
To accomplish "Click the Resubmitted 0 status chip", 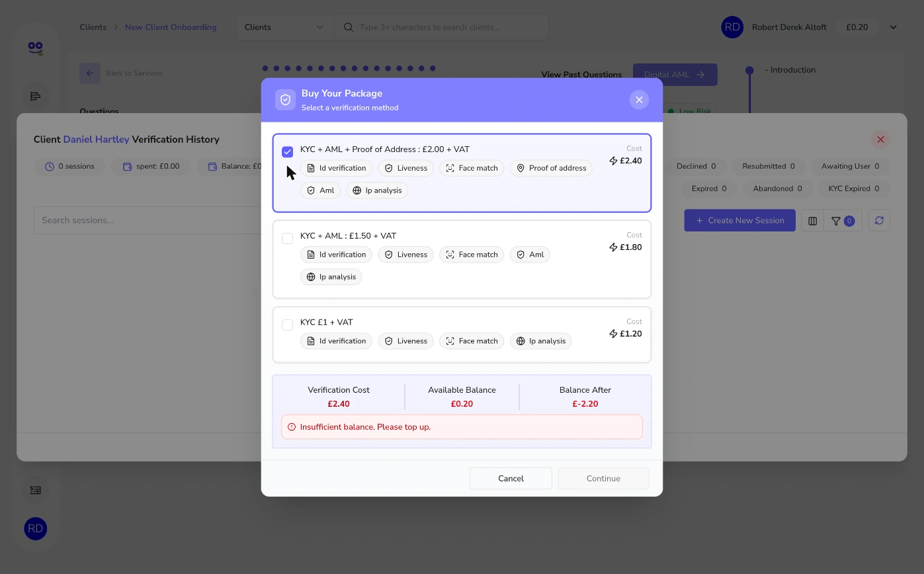I will 769,167.
